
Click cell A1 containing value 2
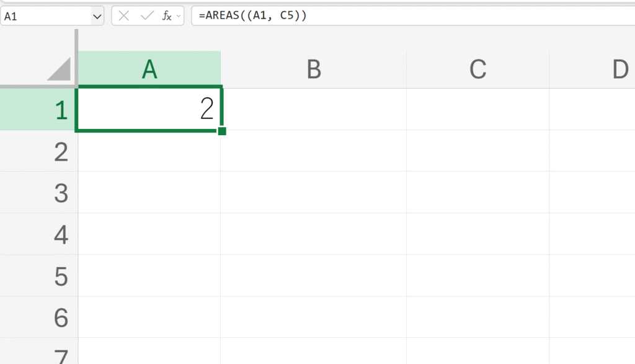tap(149, 110)
